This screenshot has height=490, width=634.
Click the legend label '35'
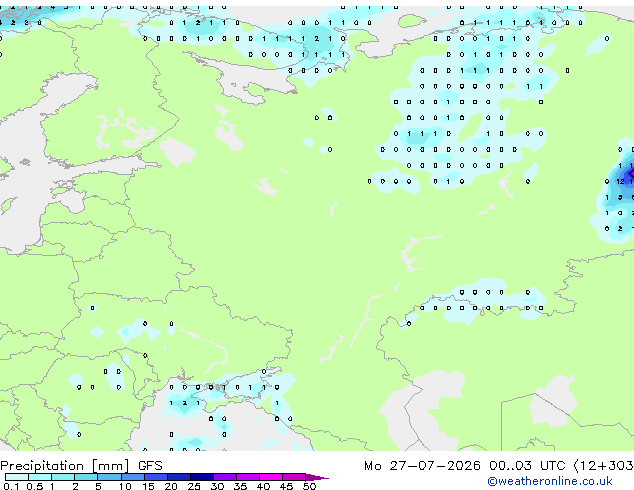click(x=240, y=486)
